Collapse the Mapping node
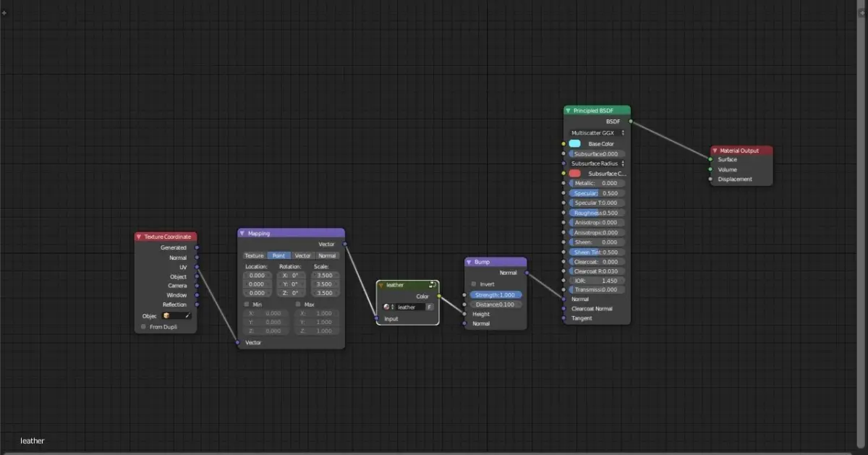868x455 pixels. [242, 234]
